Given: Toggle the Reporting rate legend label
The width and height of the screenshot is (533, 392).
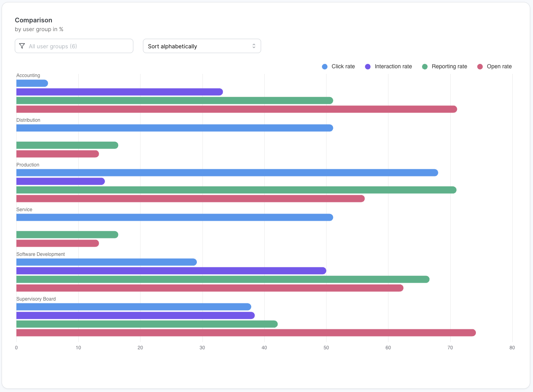Looking at the screenshot, I should pos(449,67).
